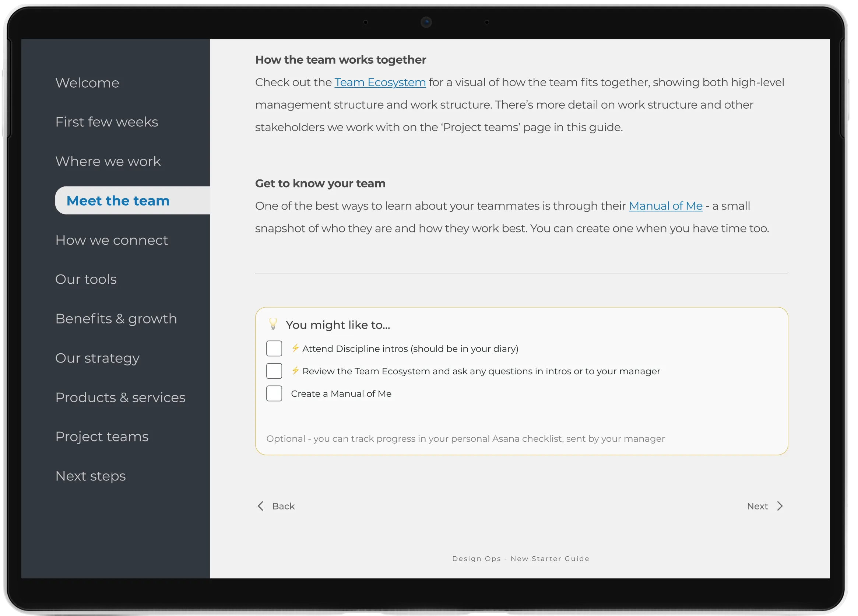Open the Team Ecosystem link
The width and height of the screenshot is (858, 616).
tap(380, 82)
